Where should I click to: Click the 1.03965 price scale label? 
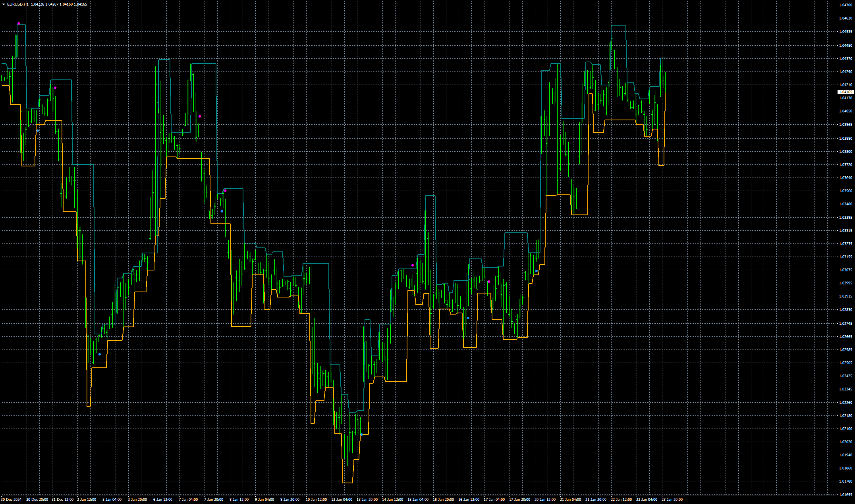coord(846,125)
